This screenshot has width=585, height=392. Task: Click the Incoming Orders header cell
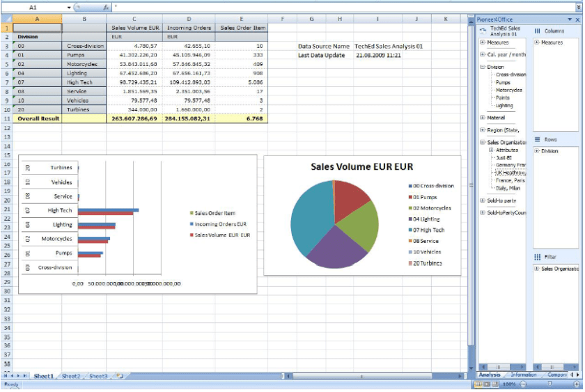pos(189,28)
